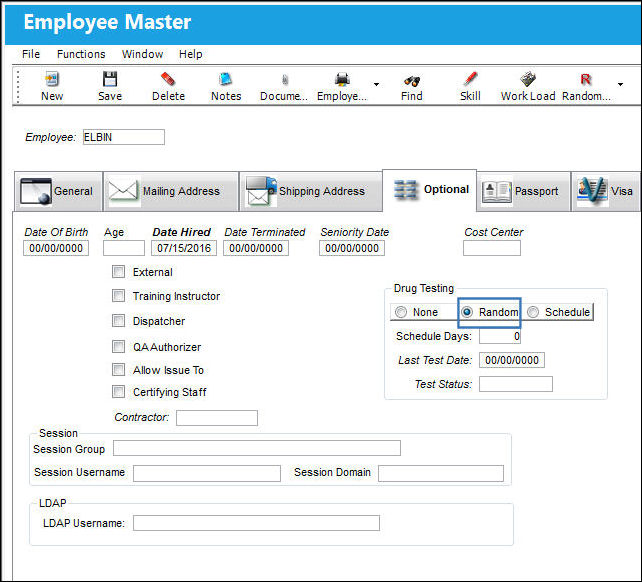Check the Certifying Staff box
Screen dimensions: 642x582
pos(118,392)
